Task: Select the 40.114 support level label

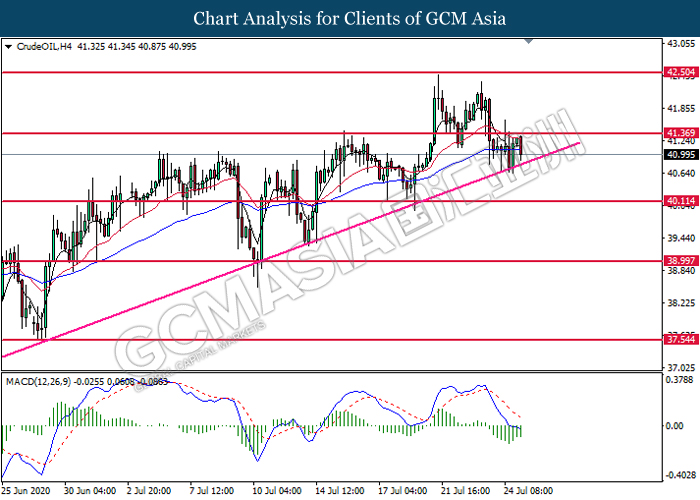Action: [x=681, y=201]
